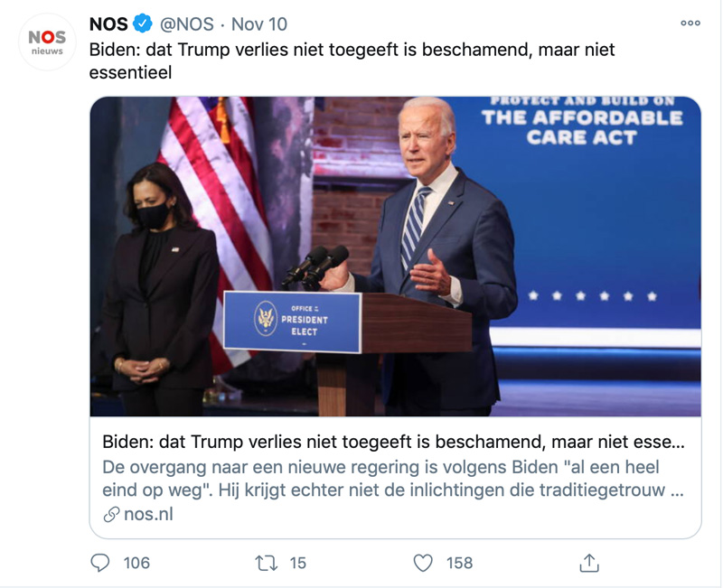Screen dimensions: 723x588
Task: Click the card description starting "De overgang"
Action: point(393,479)
